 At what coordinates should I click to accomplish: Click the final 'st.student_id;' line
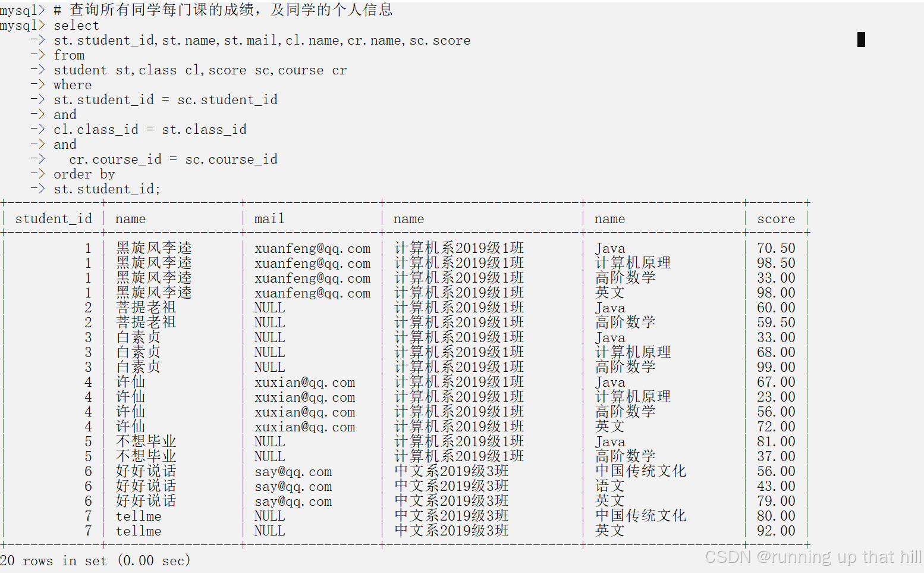pyautogui.click(x=107, y=189)
